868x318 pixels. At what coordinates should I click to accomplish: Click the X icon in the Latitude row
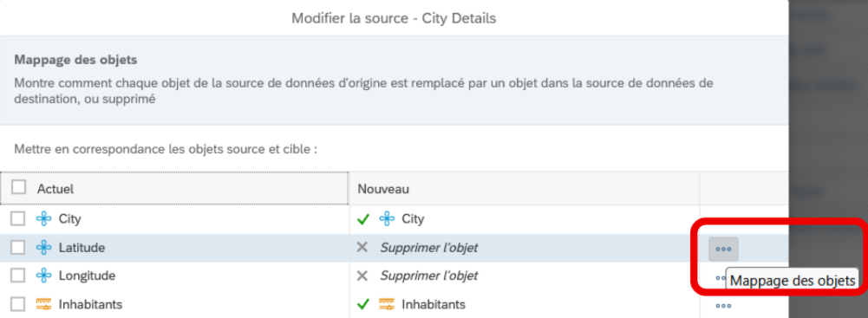(x=362, y=247)
